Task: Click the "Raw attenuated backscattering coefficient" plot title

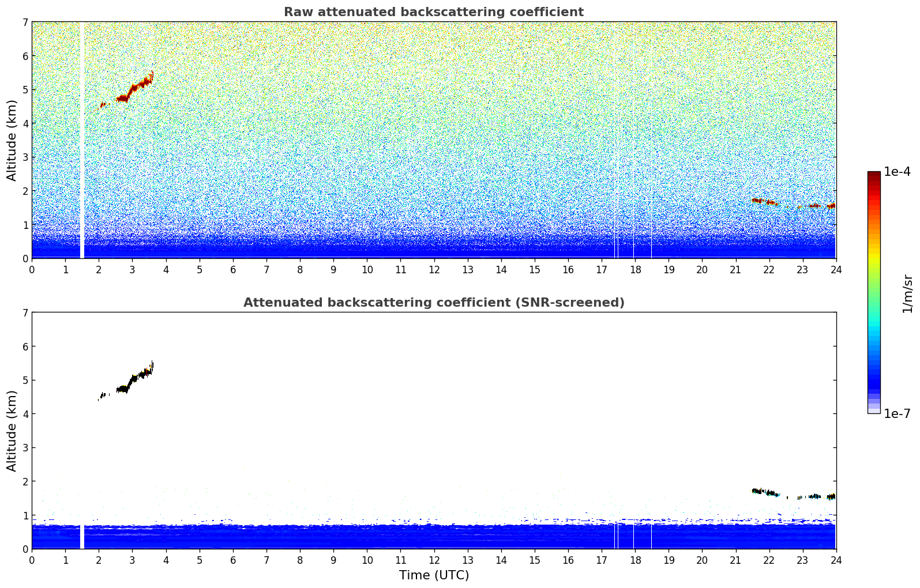Action: [433, 12]
